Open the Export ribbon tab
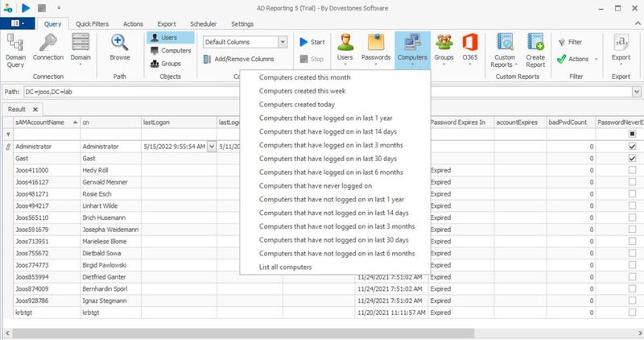Viewport: 644px width, 340px height. click(167, 24)
